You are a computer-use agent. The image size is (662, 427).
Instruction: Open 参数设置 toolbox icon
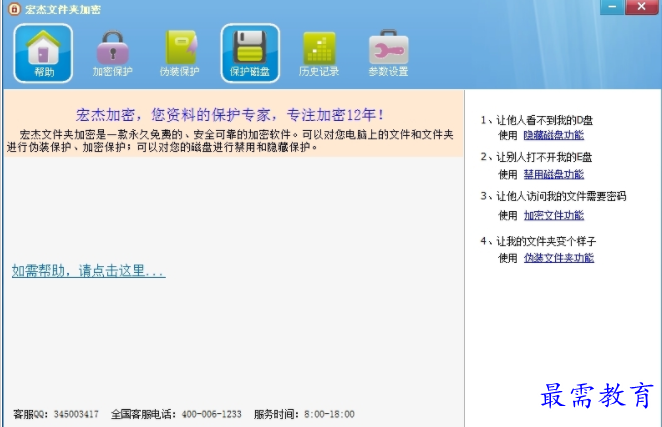pyautogui.click(x=388, y=53)
